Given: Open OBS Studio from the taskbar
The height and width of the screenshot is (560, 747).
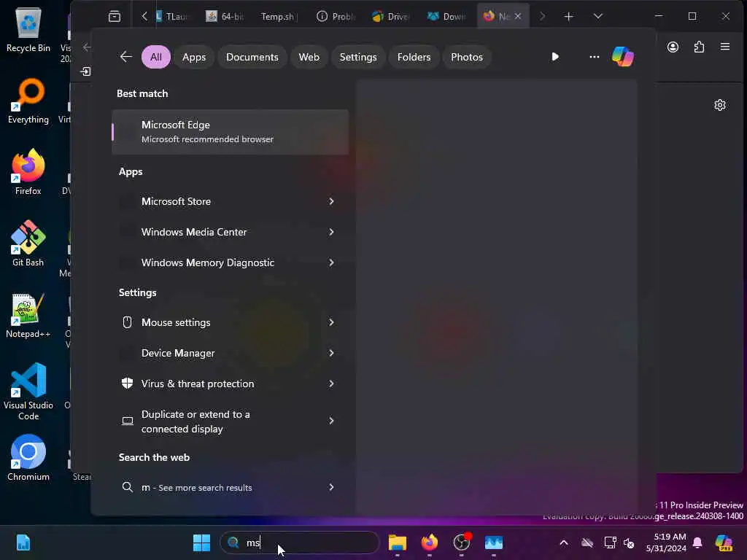Looking at the screenshot, I should [461, 542].
